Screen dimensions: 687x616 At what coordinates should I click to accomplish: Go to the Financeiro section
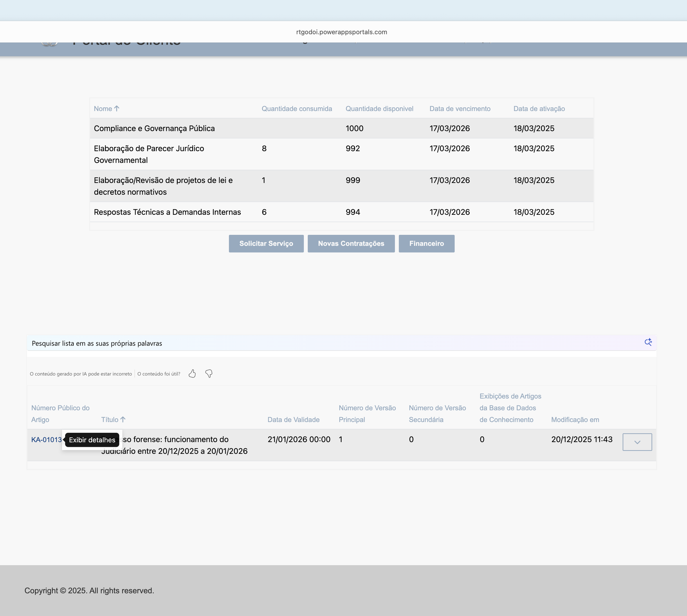point(426,244)
